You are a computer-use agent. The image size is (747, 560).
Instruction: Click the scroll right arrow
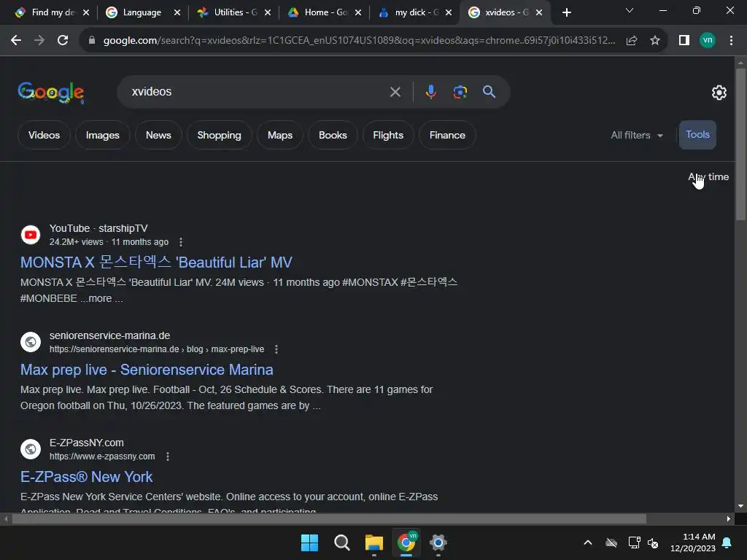[x=729, y=519]
